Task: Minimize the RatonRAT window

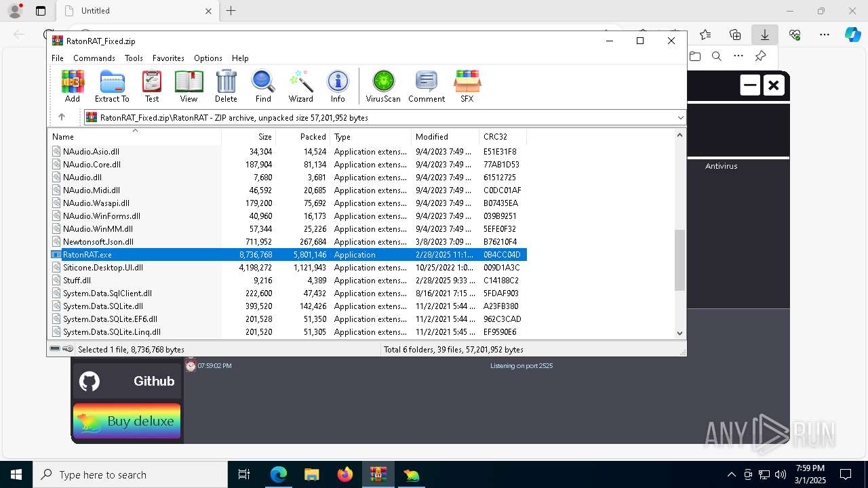Action: click(x=749, y=85)
